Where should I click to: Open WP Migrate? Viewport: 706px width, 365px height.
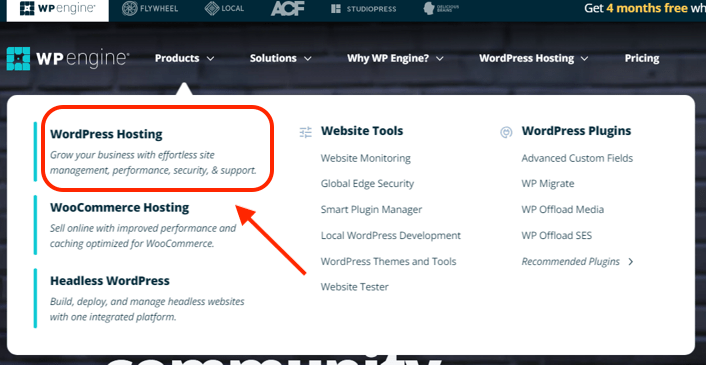548,184
